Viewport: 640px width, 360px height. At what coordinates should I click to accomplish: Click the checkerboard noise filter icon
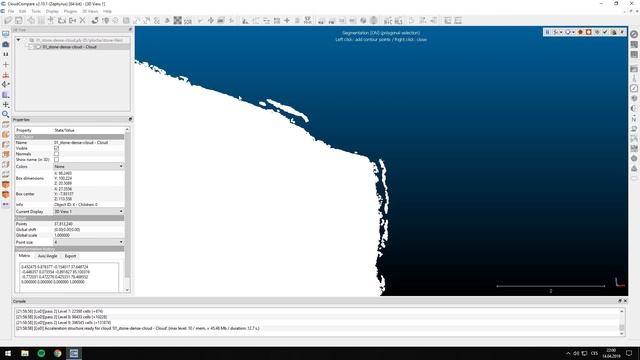point(178,20)
